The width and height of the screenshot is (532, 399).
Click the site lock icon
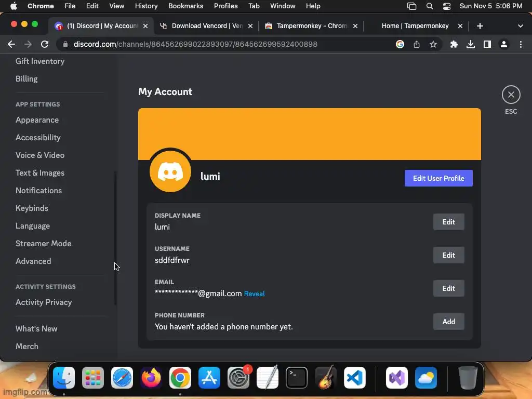65,44
